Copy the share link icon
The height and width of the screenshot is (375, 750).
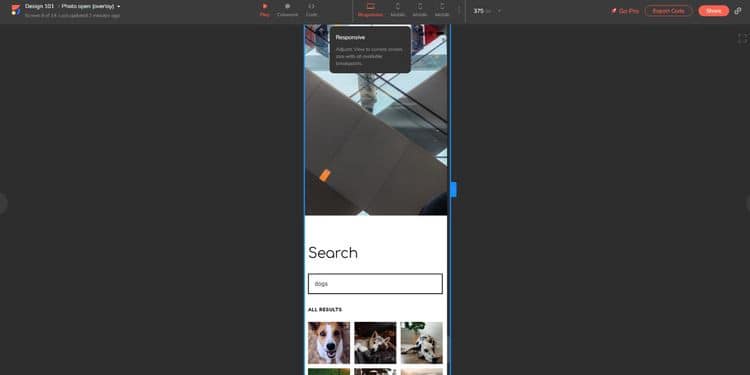click(x=738, y=11)
